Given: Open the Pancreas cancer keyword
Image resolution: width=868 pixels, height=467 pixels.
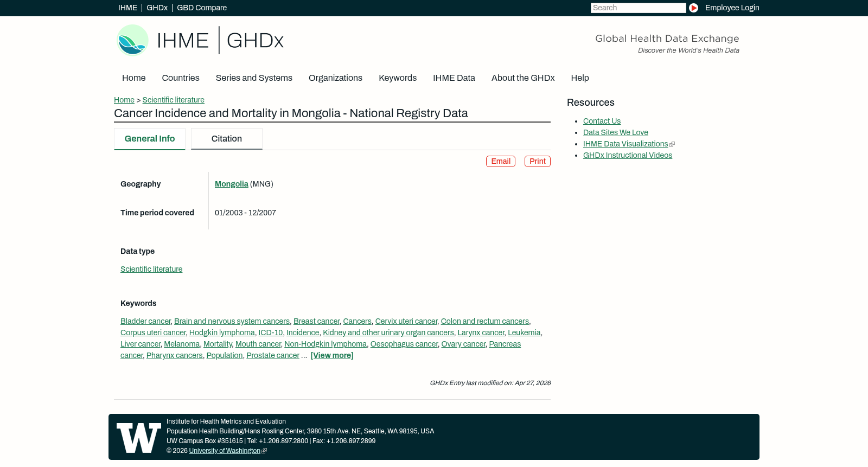Looking at the screenshot, I should (x=505, y=344).
